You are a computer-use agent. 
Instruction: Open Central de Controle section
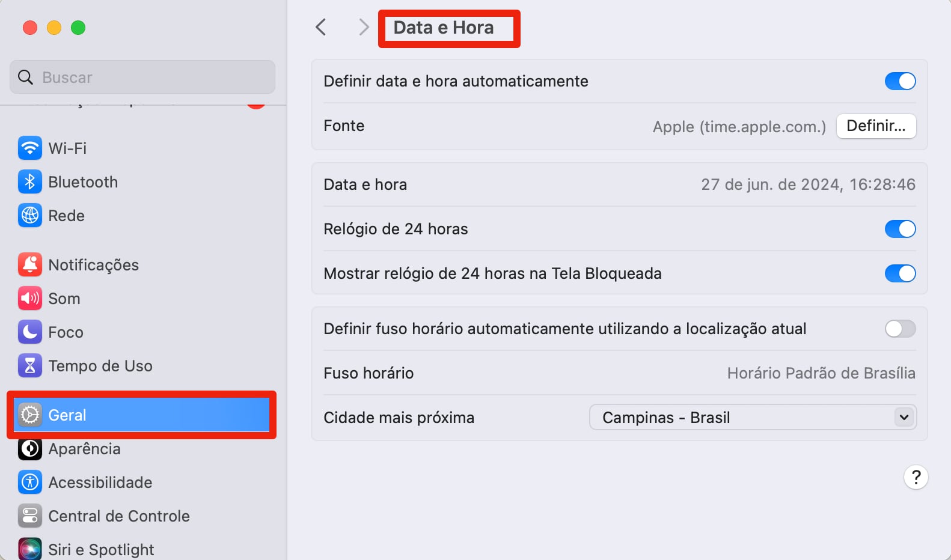click(x=118, y=516)
